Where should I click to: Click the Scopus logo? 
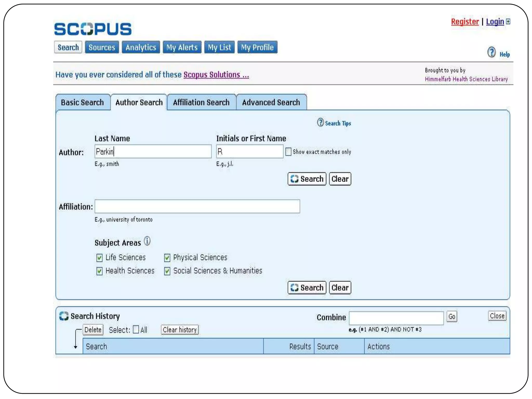click(x=93, y=29)
